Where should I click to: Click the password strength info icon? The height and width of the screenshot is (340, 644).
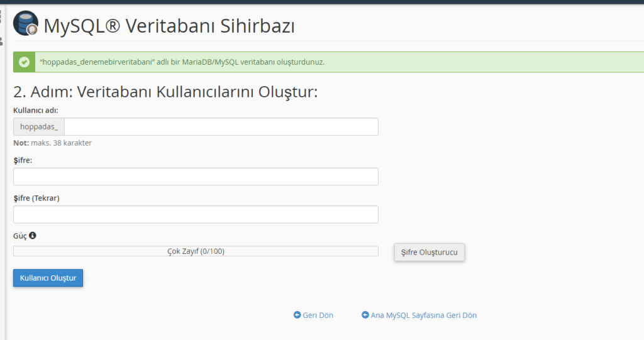33,235
